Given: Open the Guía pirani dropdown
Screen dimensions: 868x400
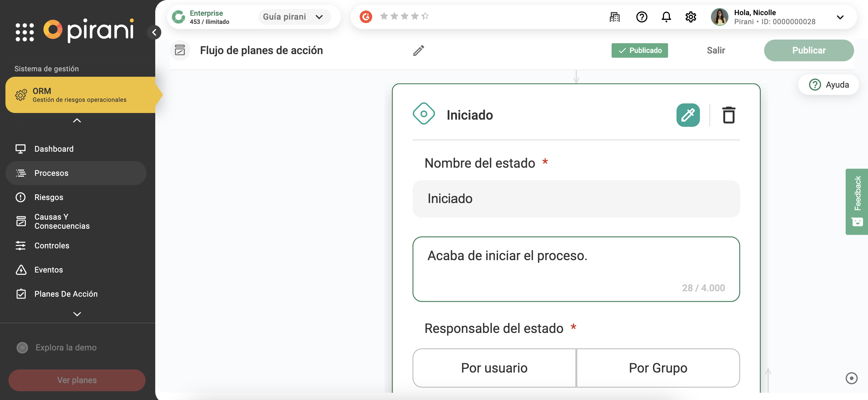Looking at the screenshot, I should 294,17.
